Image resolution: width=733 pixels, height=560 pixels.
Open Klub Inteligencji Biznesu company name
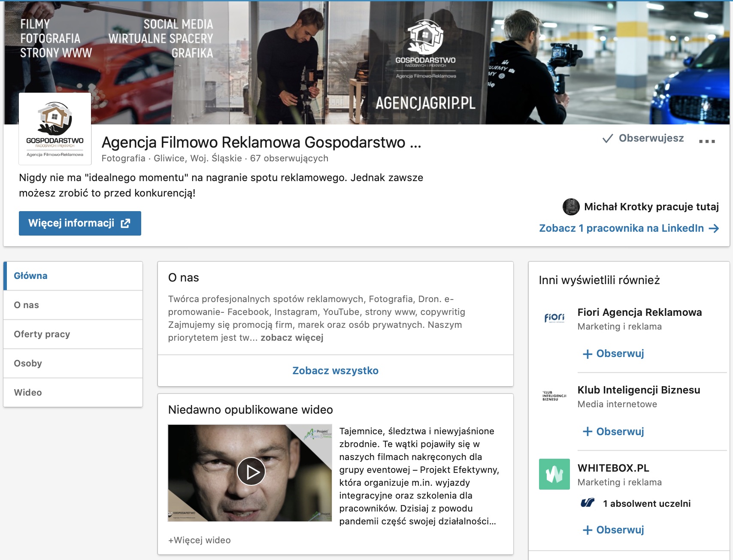pyautogui.click(x=639, y=390)
